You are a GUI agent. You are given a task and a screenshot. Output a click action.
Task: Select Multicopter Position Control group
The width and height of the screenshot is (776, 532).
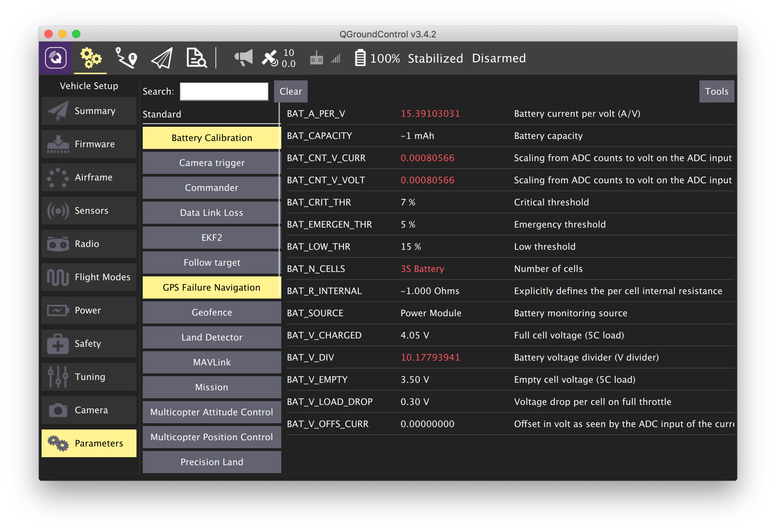point(212,437)
